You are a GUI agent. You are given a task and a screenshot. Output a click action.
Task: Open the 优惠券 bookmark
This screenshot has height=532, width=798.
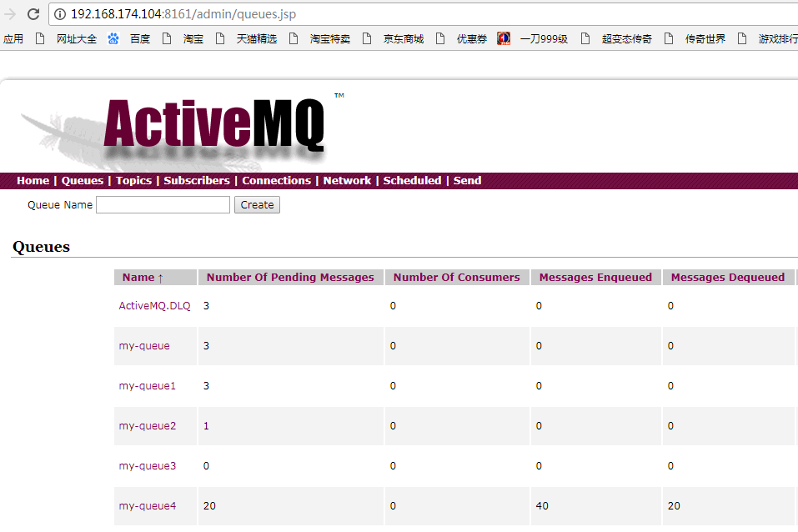(462, 39)
